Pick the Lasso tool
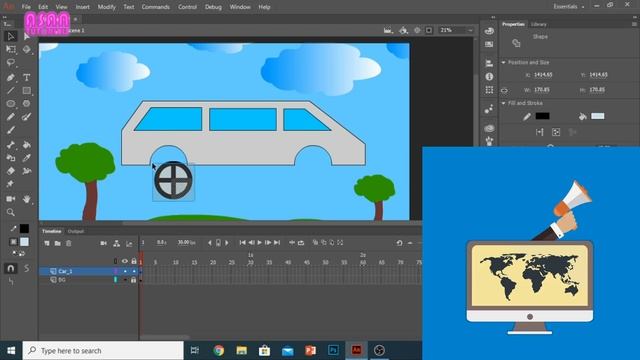The image size is (640, 360). point(11,62)
